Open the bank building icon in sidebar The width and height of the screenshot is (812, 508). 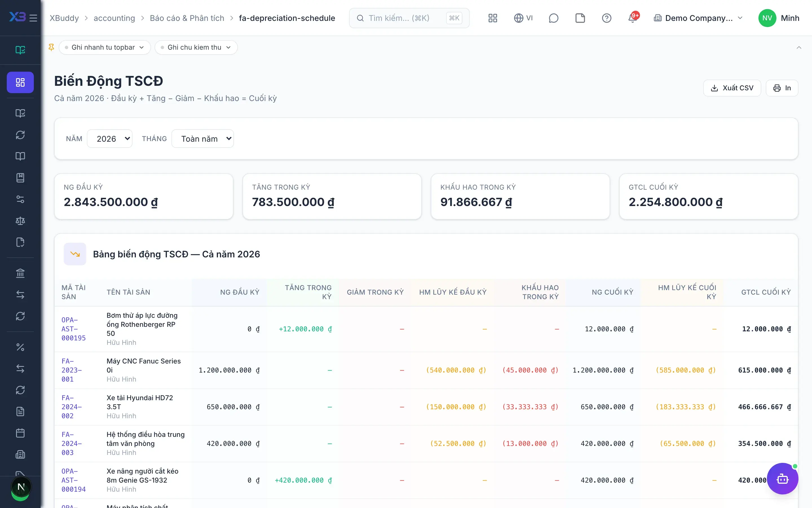point(20,273)
